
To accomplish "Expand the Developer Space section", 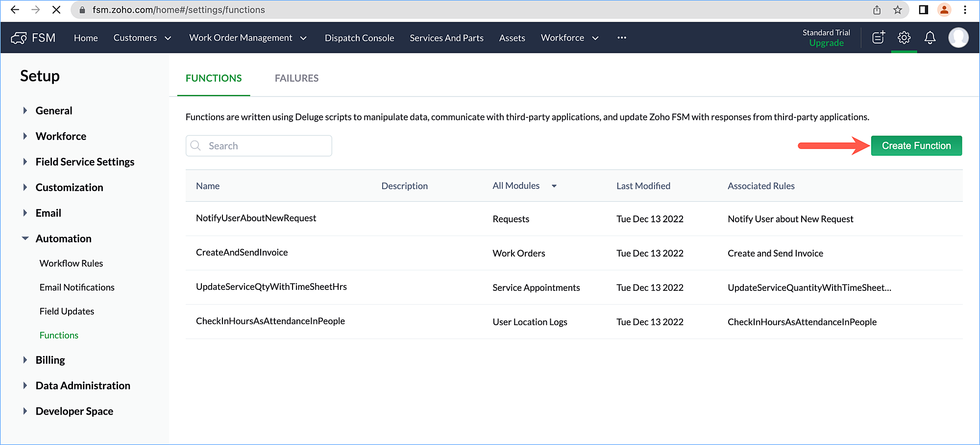I will pyautogui.click(x=74, y=411).
